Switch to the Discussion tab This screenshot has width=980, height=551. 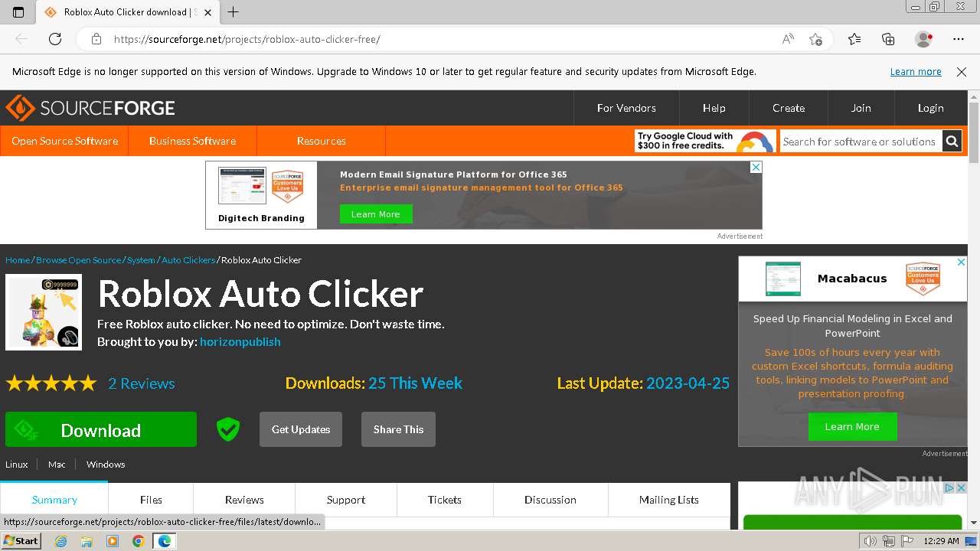550,500
